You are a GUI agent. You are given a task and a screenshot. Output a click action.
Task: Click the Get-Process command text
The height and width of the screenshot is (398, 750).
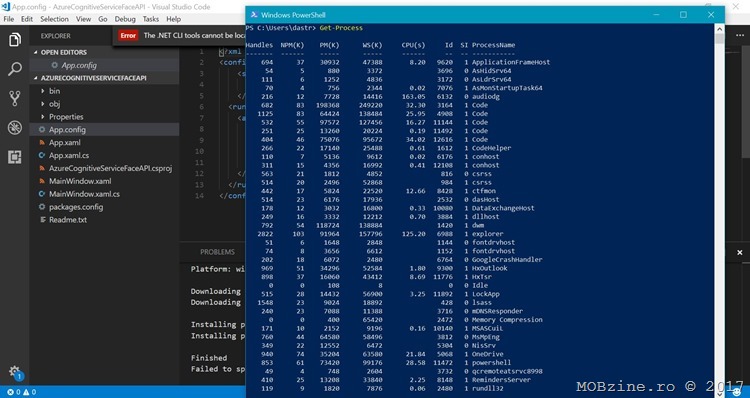tap(341, 28)
